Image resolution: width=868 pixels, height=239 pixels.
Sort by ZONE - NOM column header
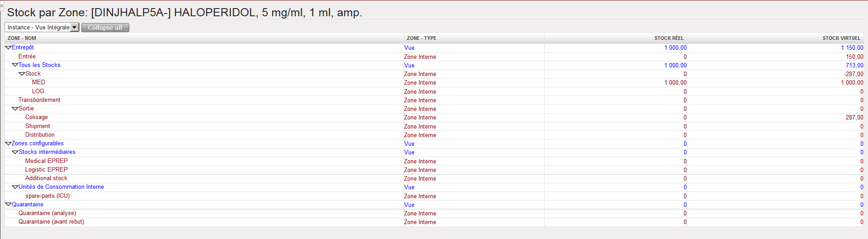[22, 38]
